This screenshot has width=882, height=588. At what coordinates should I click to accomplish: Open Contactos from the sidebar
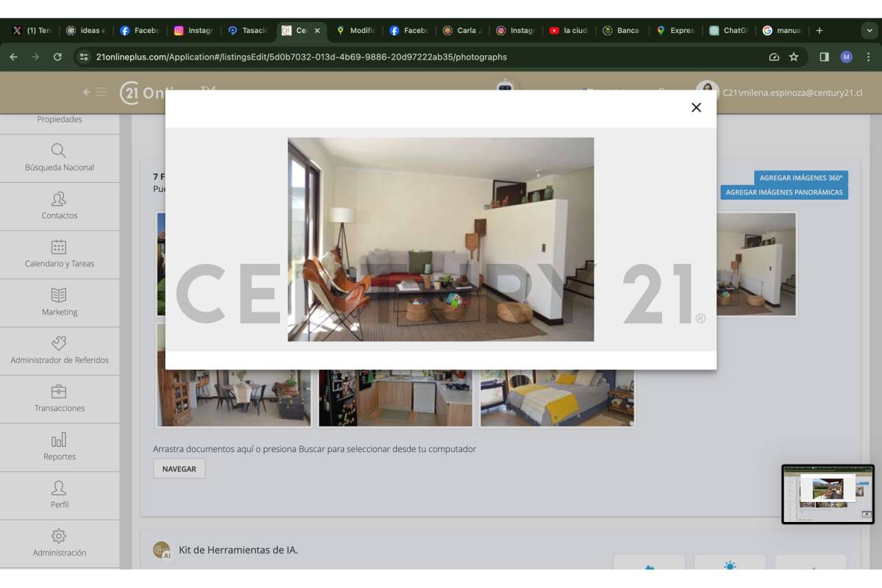click(x=60, y=207)
